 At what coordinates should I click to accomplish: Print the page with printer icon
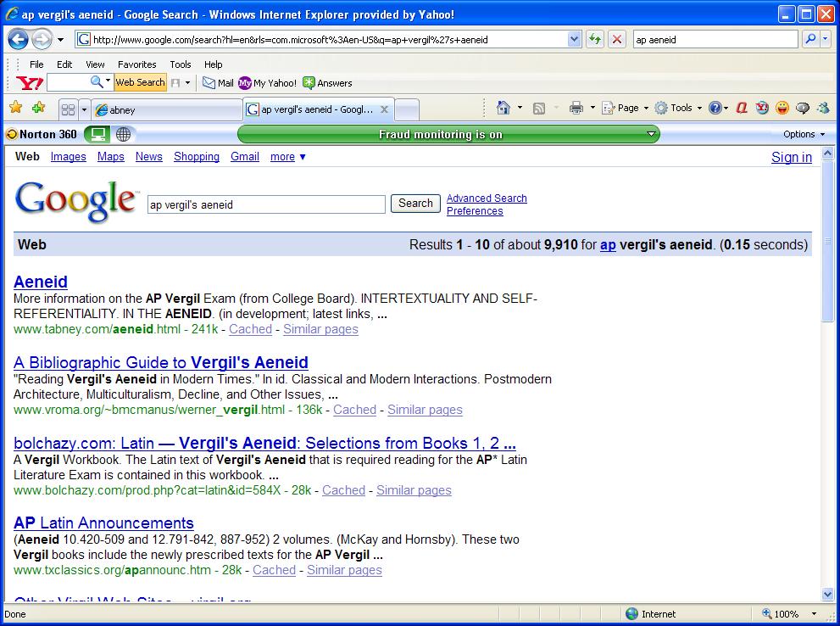(576, 109)
